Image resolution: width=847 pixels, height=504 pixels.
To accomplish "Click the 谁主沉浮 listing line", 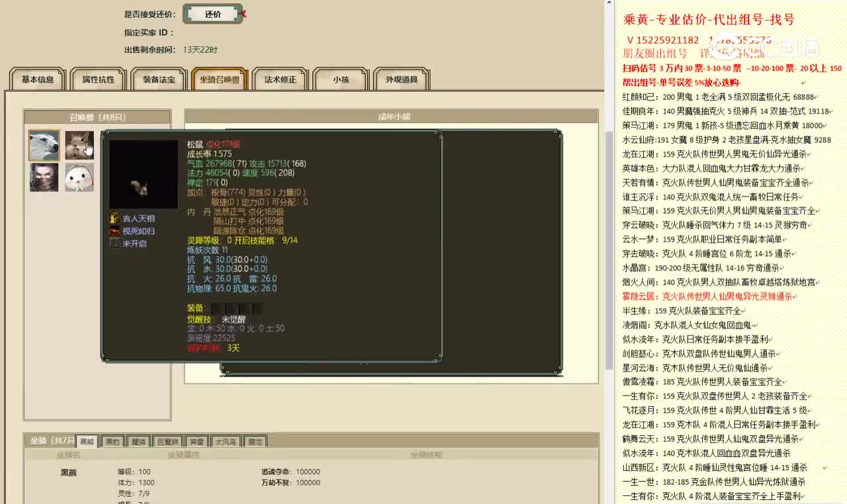I will point(713,196).
